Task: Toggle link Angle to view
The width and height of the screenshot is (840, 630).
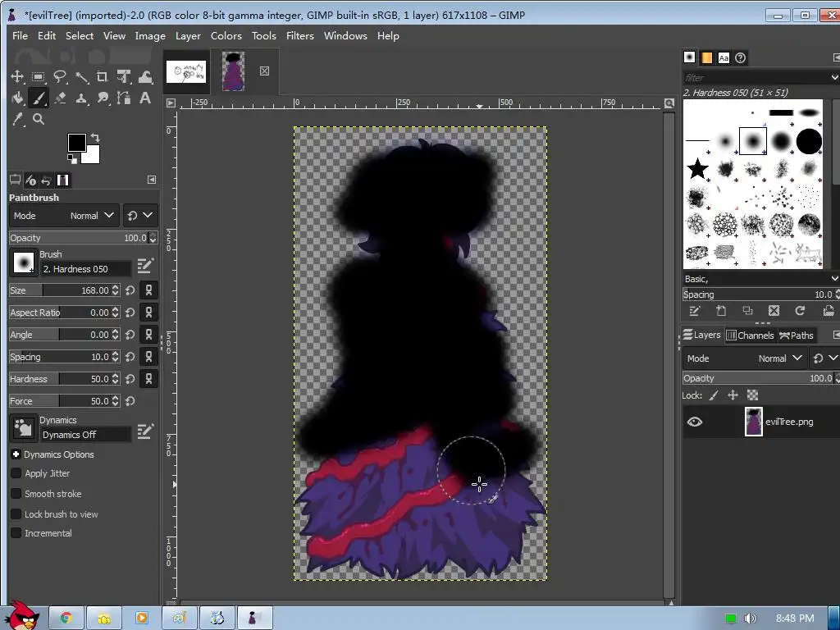Action: 148,335
